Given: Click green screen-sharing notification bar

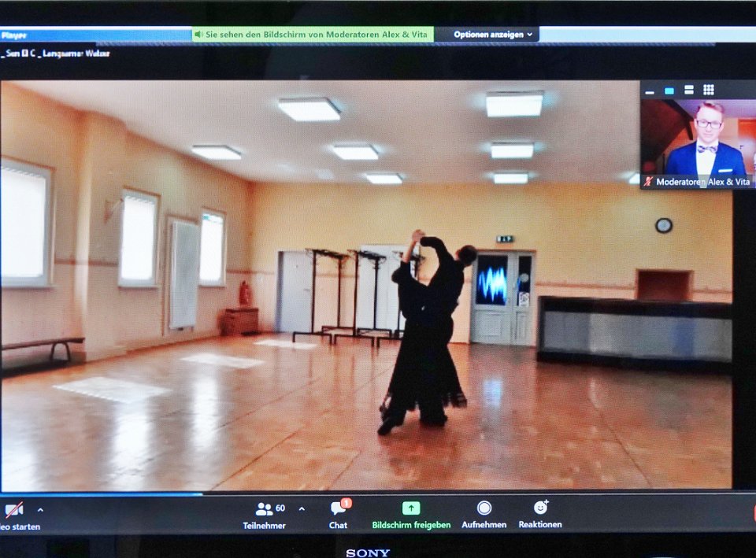Looking at the screenshot, I should tap(313, 35).
